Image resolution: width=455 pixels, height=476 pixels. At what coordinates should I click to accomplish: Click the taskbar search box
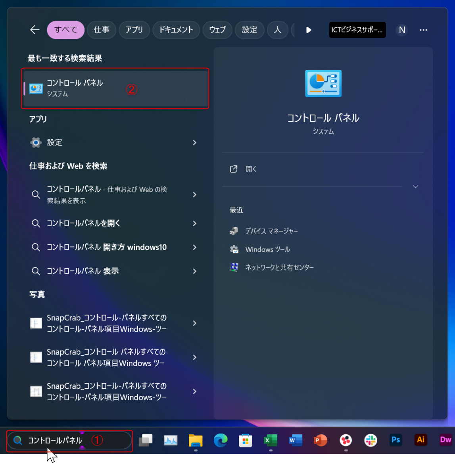(69, 440)
